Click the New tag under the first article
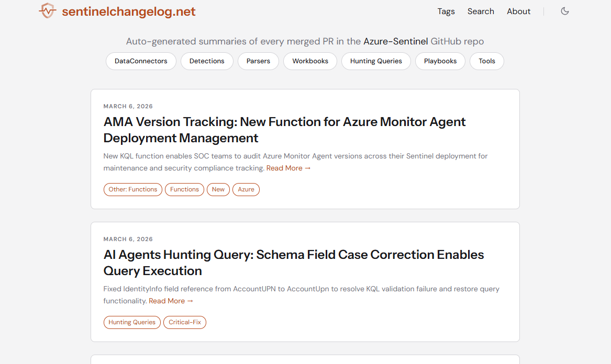Viewport: 611px width, 364px height. tap(218, 189)
